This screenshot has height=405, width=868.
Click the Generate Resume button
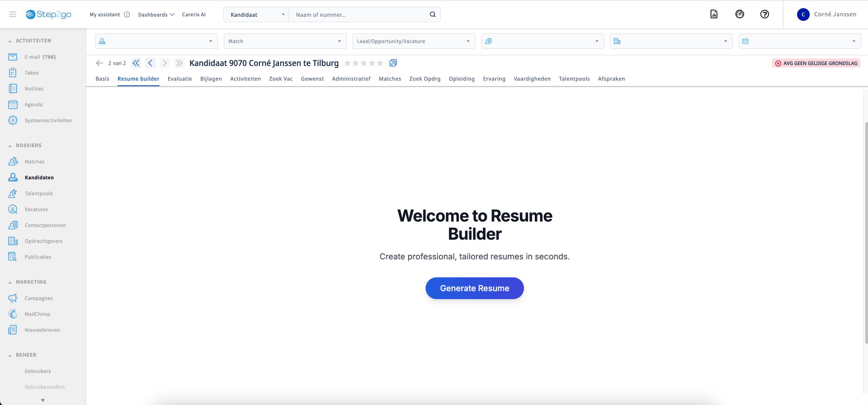[474, 288]
